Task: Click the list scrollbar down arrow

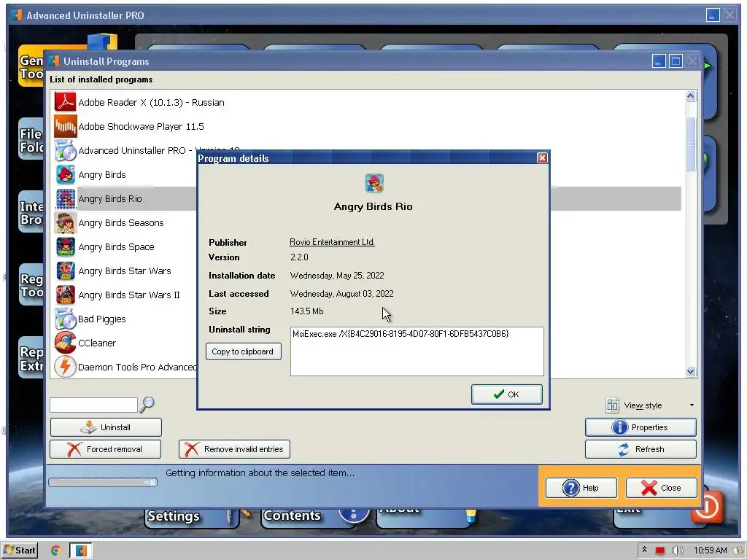Action: [x=691, y=372]
